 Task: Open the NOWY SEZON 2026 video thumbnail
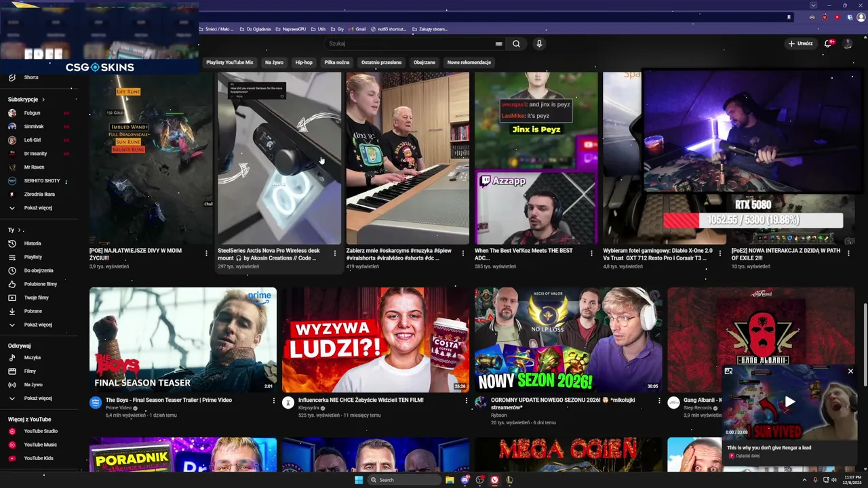coord(568,340)
